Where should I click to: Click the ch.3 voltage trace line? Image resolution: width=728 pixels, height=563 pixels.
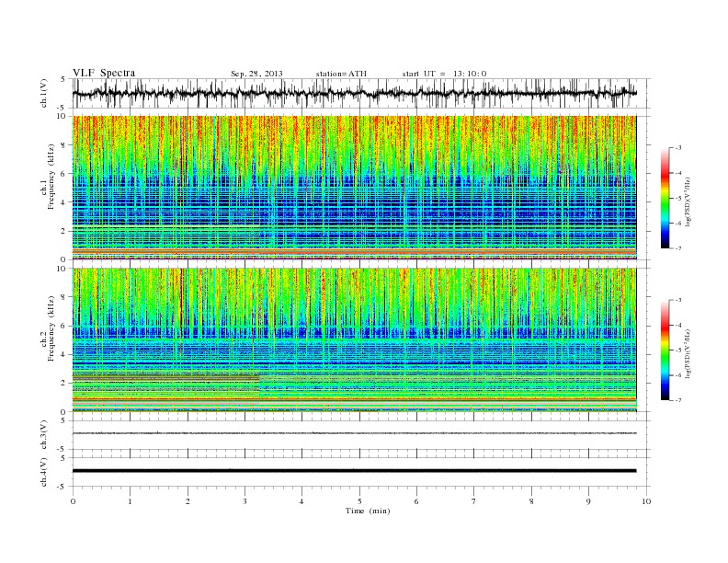pyautogui.click(x=354, y=433)
